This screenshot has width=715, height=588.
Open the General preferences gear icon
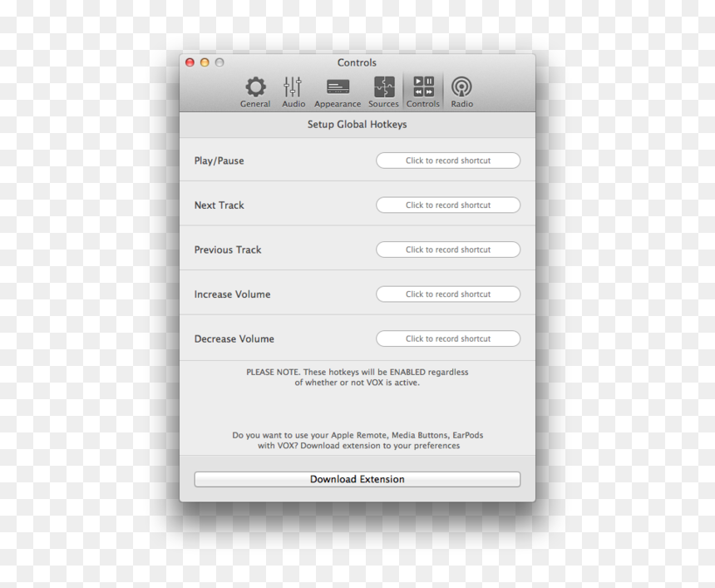coord(255,87)
